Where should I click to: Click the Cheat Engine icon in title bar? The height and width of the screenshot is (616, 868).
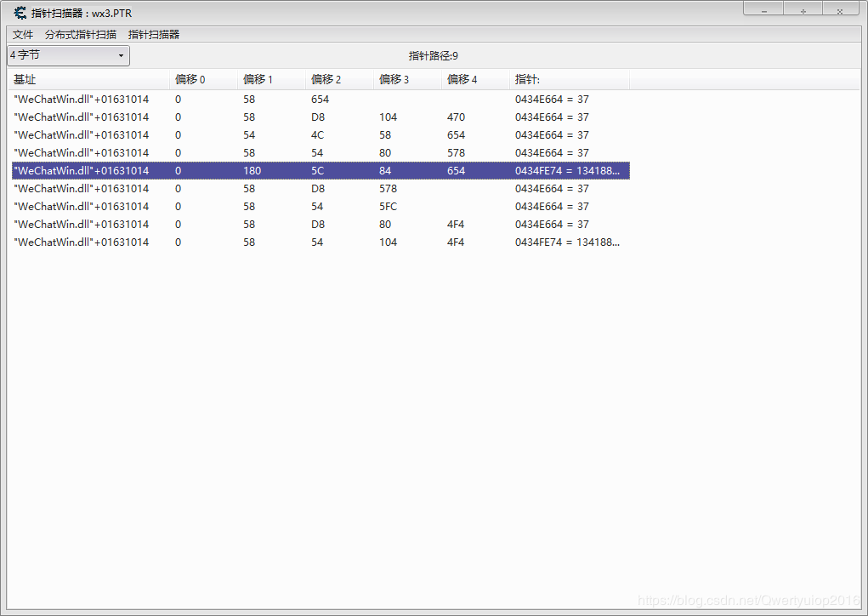point(20,13)
